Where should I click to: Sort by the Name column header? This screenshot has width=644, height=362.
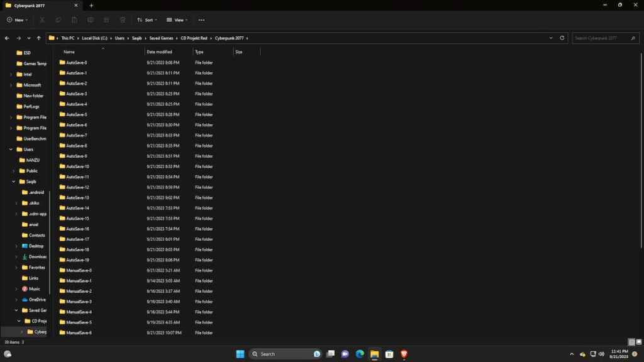coord(69,52)
